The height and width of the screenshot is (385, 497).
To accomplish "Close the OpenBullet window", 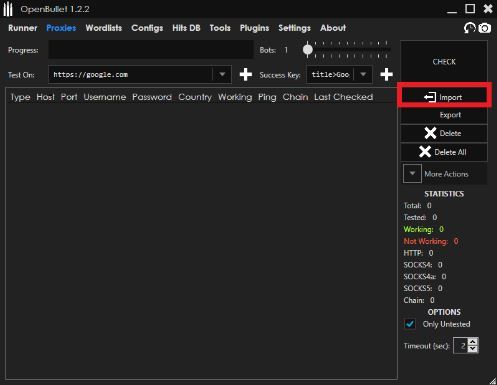I will [x=488, y=9].
